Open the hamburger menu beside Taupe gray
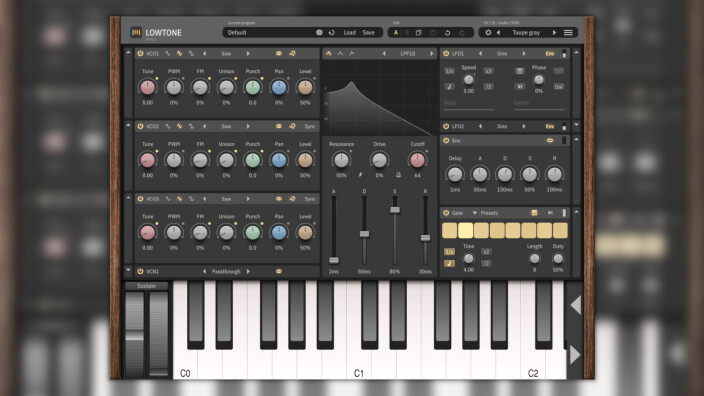The image size is (704, 396). [568, 33]
